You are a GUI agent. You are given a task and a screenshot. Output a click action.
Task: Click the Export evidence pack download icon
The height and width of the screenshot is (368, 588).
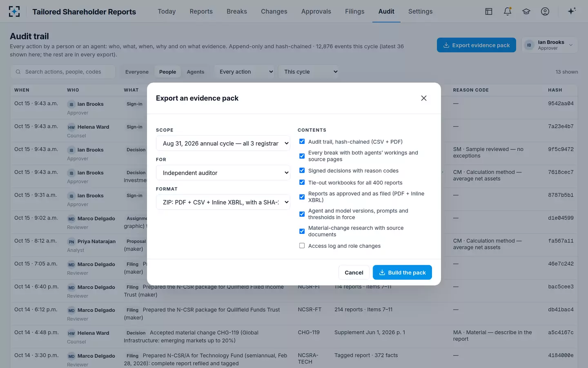(446, 45)
